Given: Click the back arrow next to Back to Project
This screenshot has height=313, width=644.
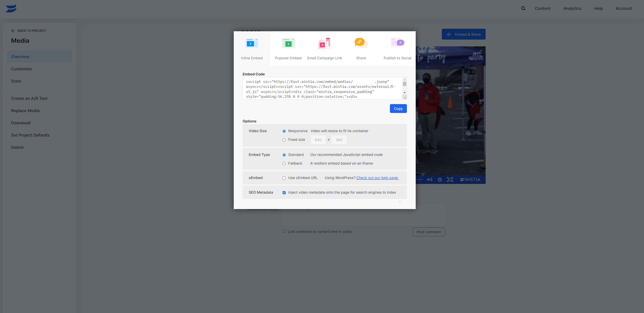Looking at the screenshot, I should [13, 31].
